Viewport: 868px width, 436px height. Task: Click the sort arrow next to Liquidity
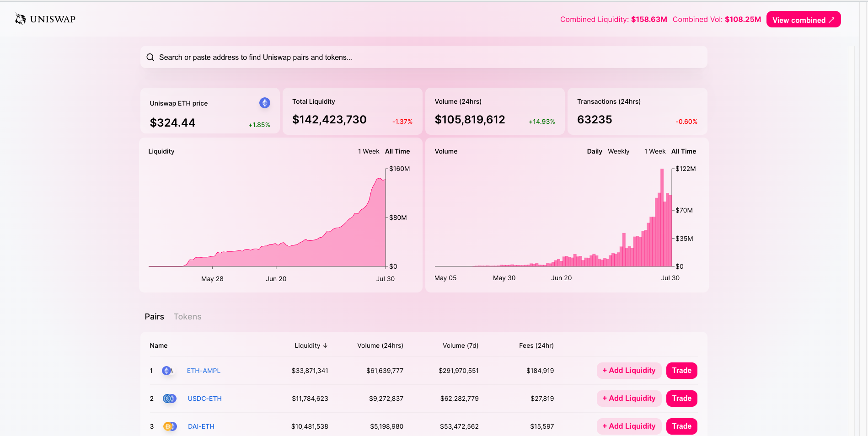pos(325,346)
